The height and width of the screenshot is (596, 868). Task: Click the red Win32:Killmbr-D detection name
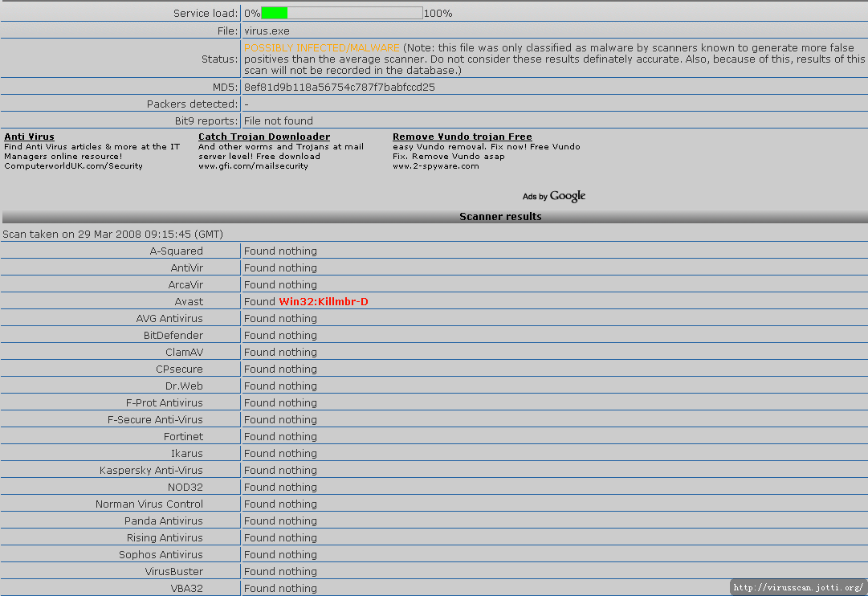pos(323,301)
